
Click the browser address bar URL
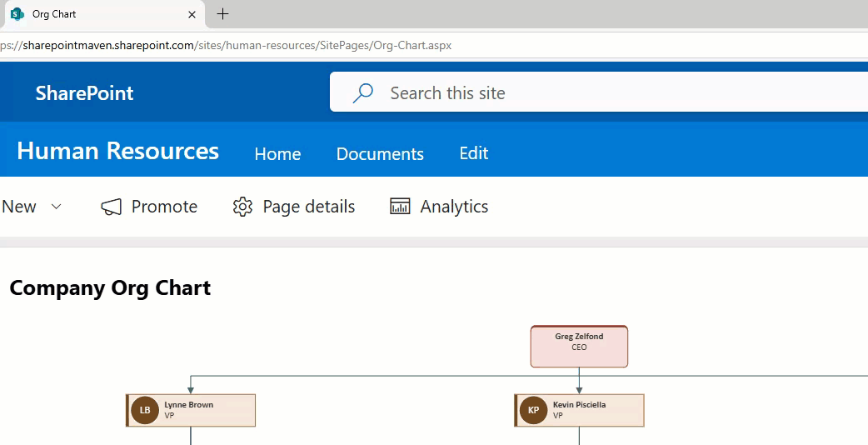[226, 45]
